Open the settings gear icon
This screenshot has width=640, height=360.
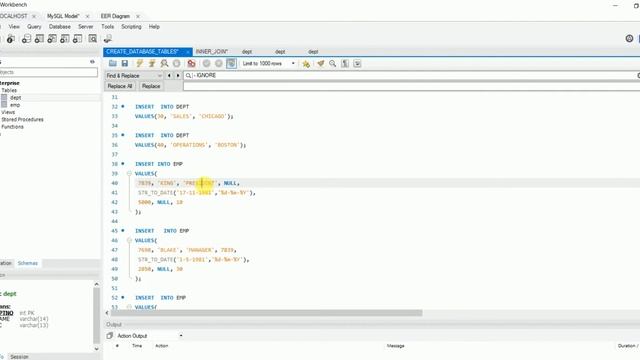coord(629,38)
